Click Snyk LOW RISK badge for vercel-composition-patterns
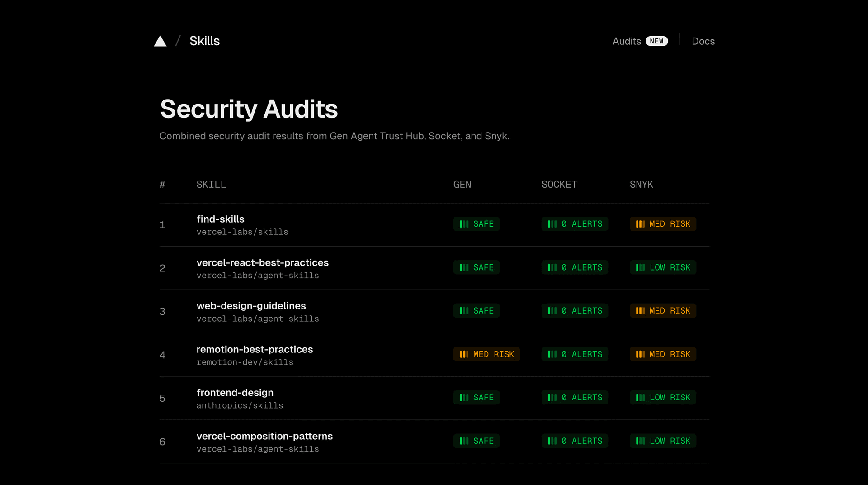The image size is (868, 485). 663,441
